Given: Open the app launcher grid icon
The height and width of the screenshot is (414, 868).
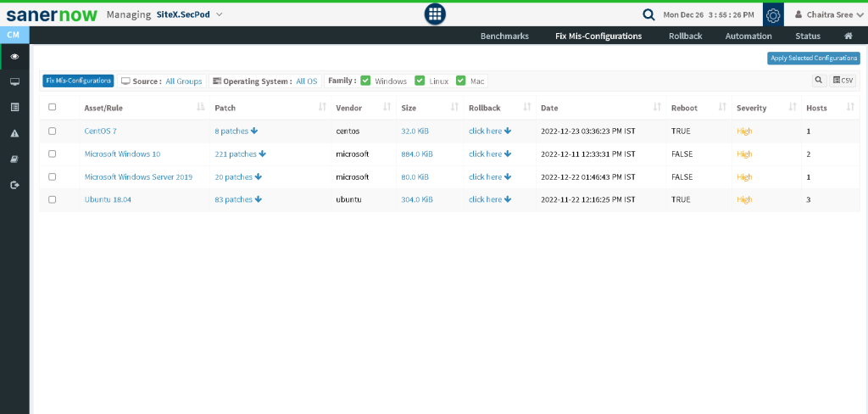Looking at the screenshot, I should (x=435, y=14).
